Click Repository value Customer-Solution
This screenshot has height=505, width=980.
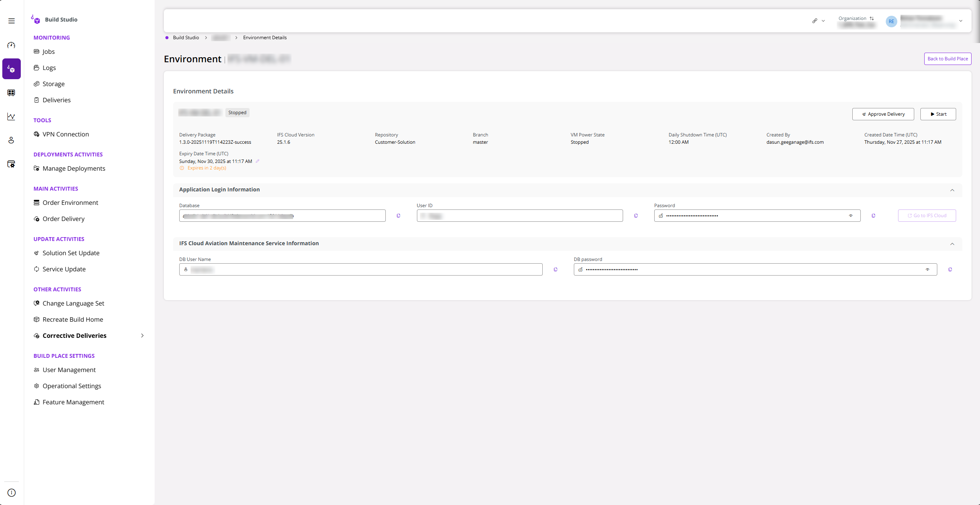pyautogui.click(x=395, y=142)
